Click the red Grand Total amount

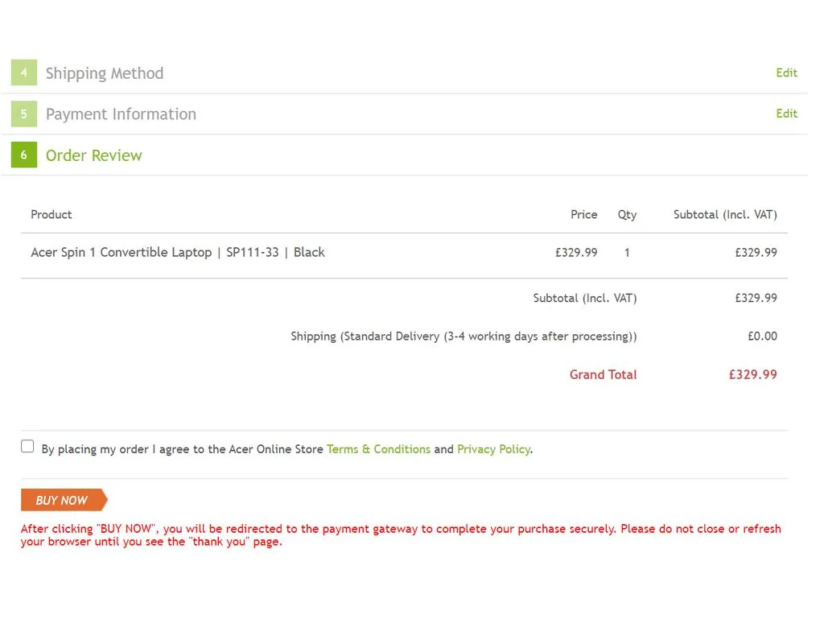752,374
